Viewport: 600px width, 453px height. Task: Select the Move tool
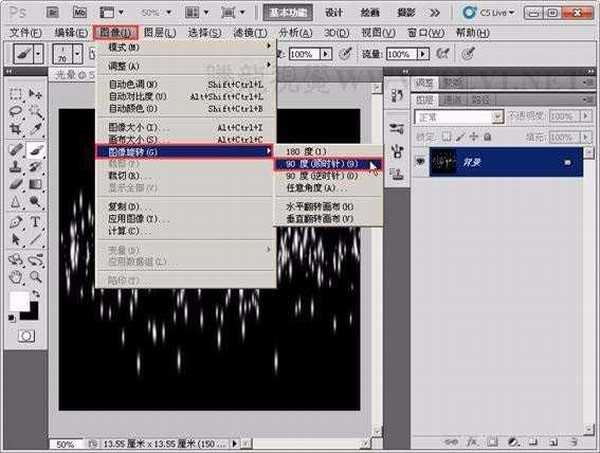pos(36,95)
